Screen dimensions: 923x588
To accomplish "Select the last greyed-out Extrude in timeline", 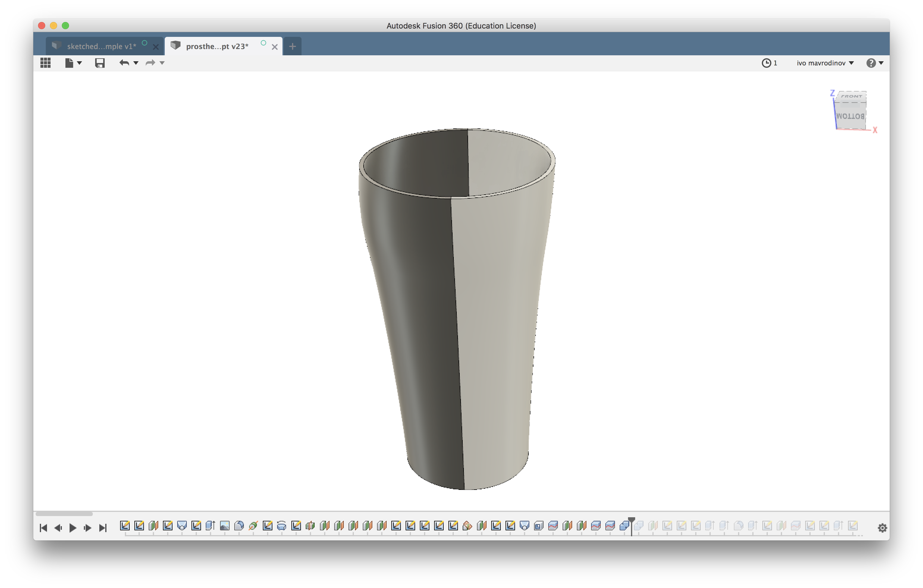I will [x=838, y=526].
